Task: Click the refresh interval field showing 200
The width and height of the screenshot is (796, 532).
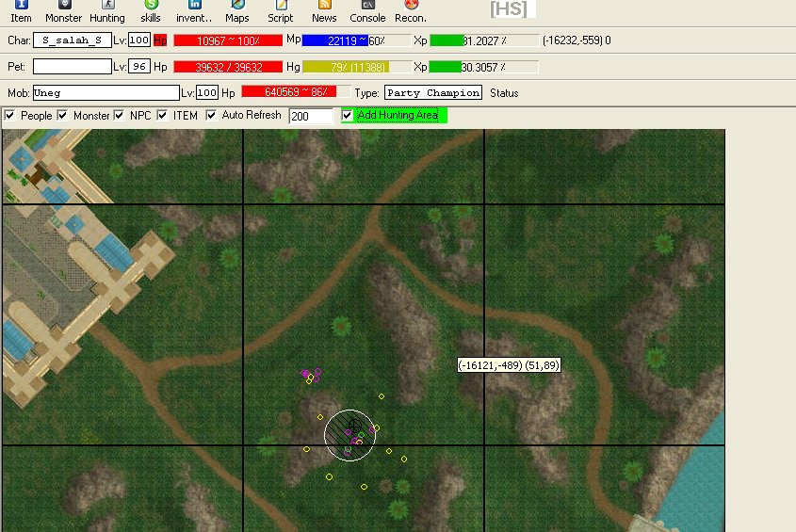Action: coord(311,116)
